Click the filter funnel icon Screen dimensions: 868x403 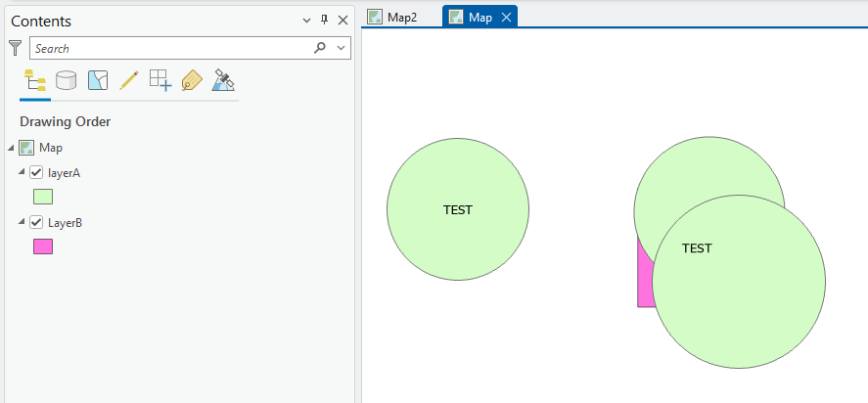pos(15,48)
